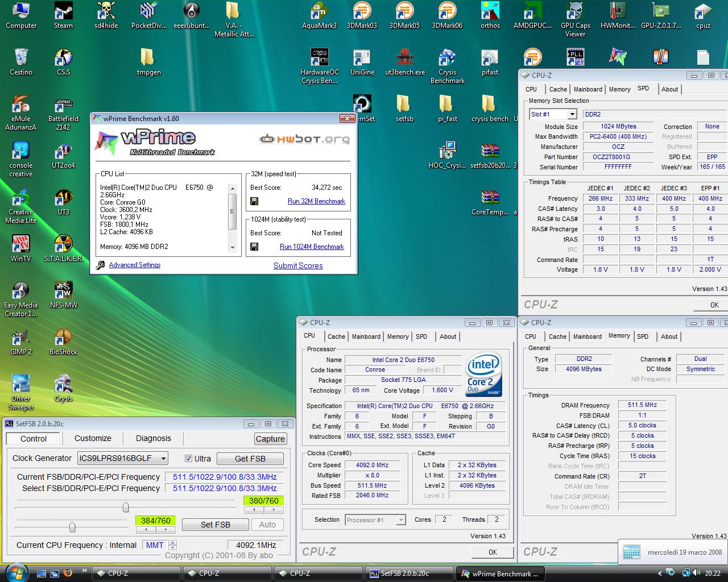
Task: Switch to the SetFSB 2.0.b.20c taskbar button
Action: 409,573
